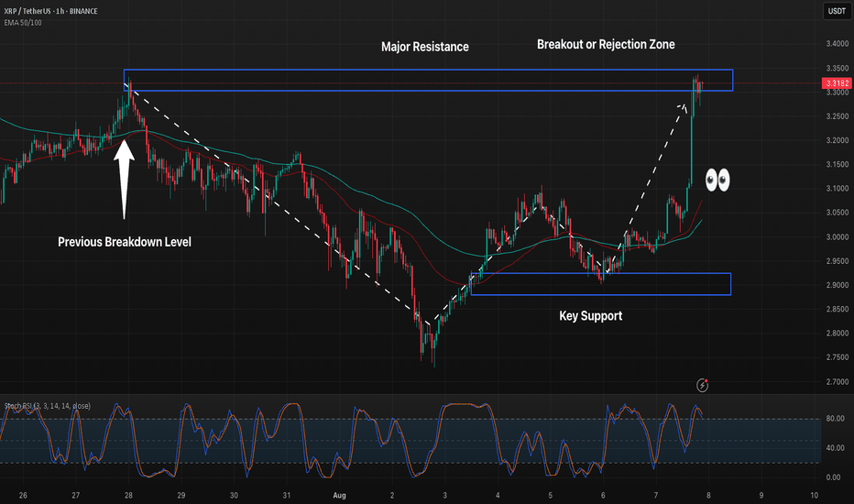Click date 29 on the time axis

(181, 495)
